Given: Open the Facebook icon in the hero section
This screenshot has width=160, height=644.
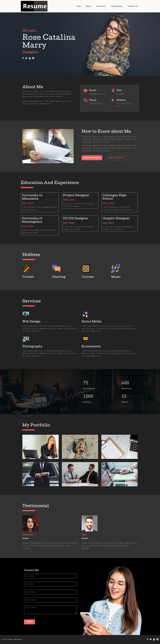Looking at the screenshot, I should [x=23, y=58].
